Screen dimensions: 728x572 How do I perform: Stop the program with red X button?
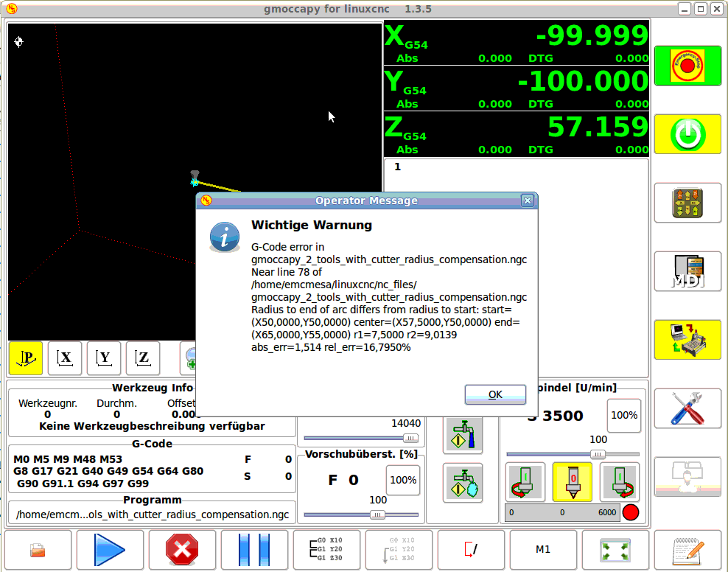[182, 550]
